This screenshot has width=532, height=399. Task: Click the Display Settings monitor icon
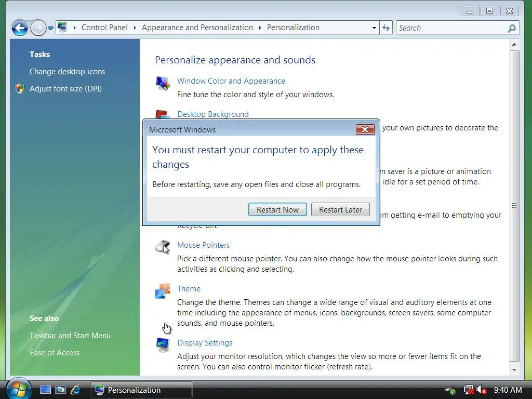point(163,345)
